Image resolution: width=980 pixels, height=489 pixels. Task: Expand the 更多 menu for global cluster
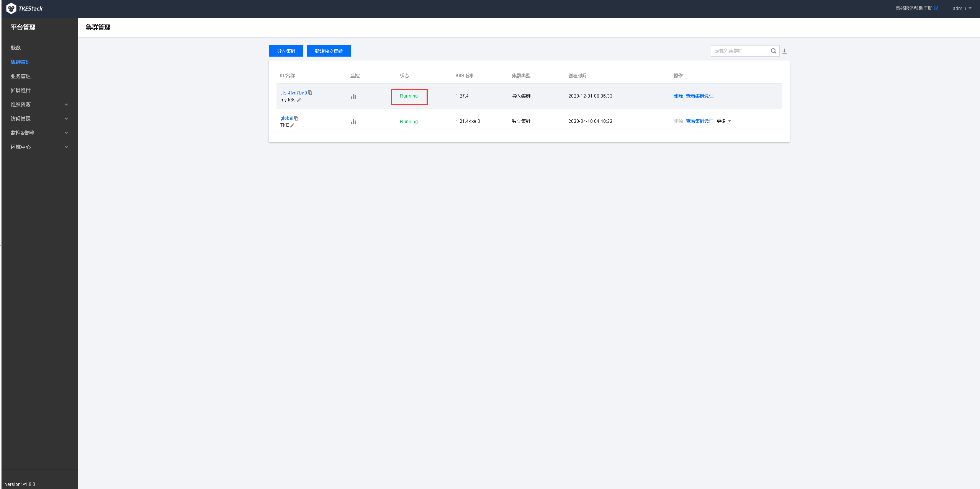tap(724, 121)
